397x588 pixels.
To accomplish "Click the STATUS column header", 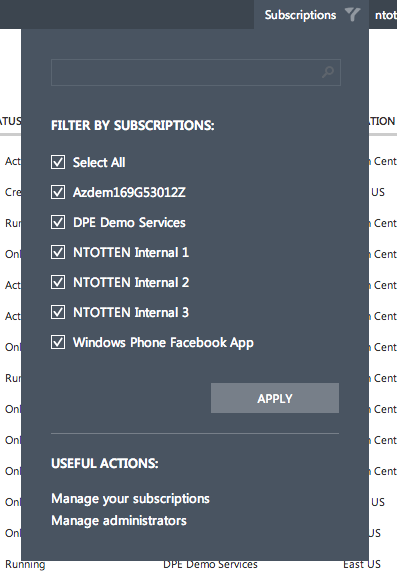I will [x=10, y=121].
